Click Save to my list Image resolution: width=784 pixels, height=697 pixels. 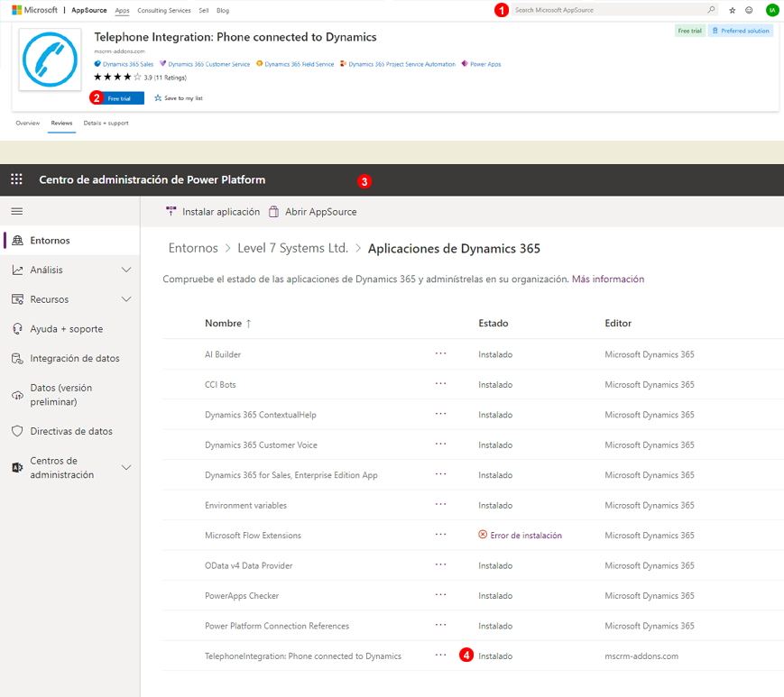coord(179,98)
